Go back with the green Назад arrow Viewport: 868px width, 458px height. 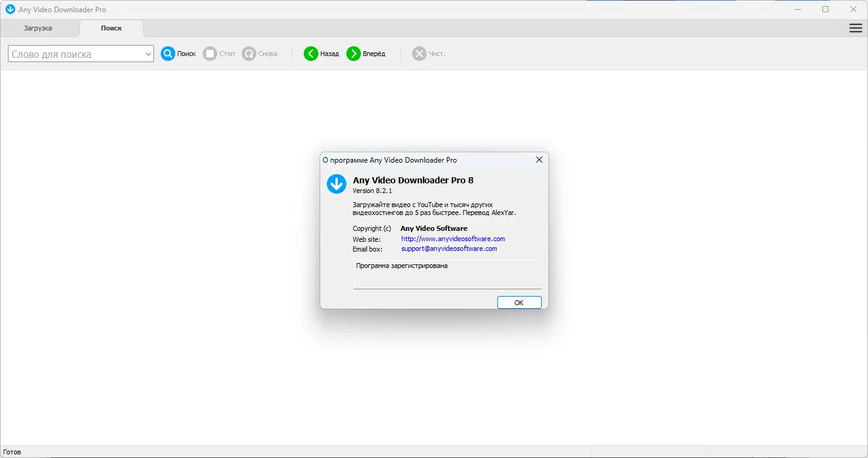click(311, 54)
